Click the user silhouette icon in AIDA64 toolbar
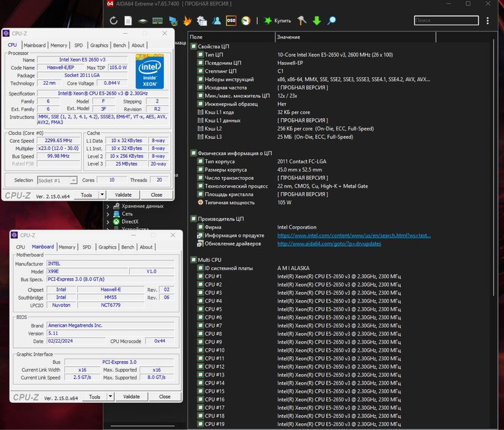 coord(217,21)
